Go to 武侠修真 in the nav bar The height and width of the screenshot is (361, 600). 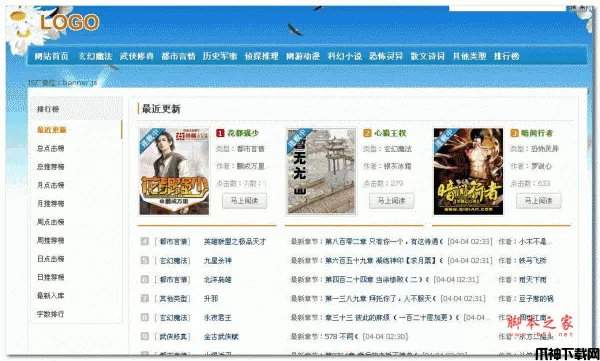click(137, 56)
